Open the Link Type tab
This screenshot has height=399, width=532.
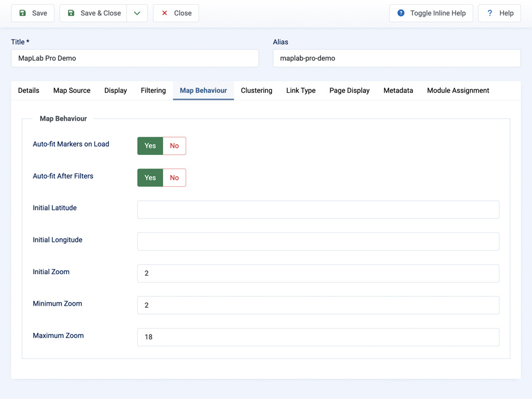tap(301, 90)
